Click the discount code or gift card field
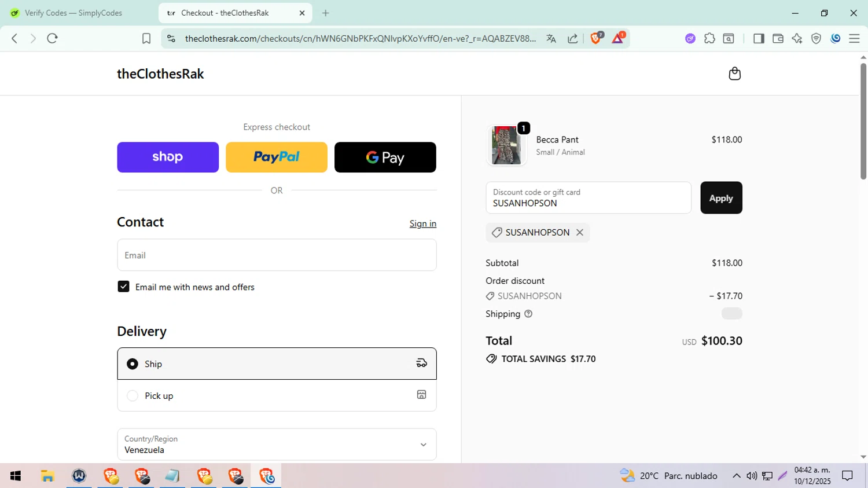 (589, 198)
